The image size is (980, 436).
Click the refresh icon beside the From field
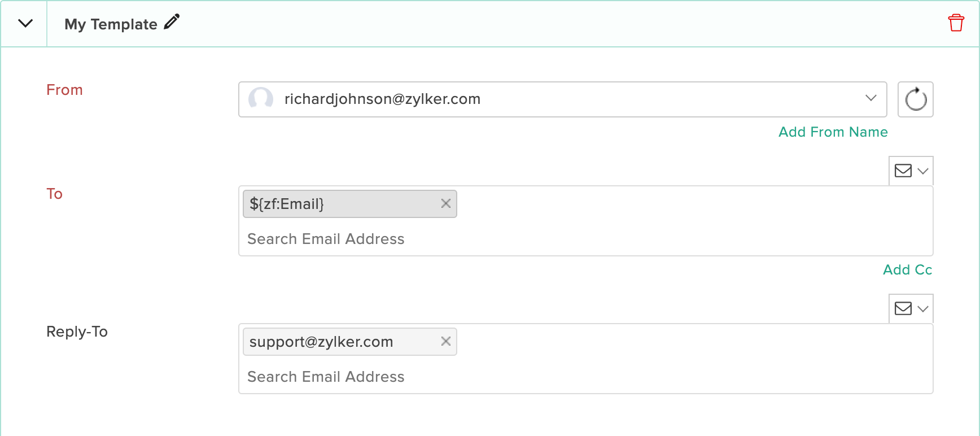coord(916,99)
